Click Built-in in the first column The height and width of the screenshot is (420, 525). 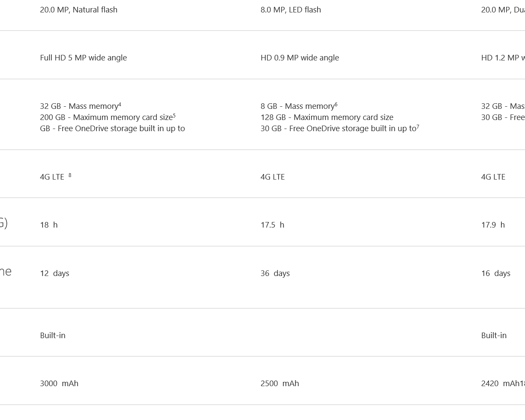tap(53, 335)
